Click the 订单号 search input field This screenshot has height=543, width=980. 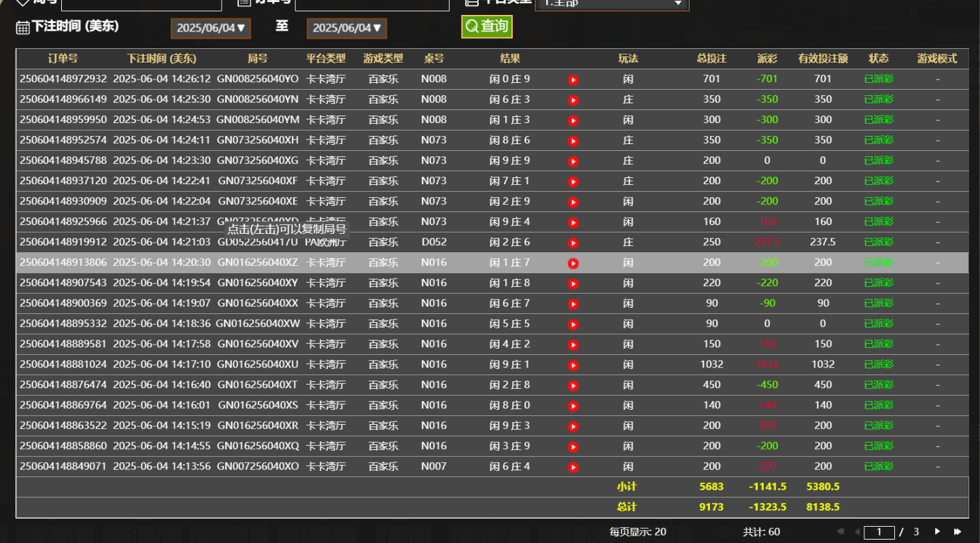coord(372,3)
